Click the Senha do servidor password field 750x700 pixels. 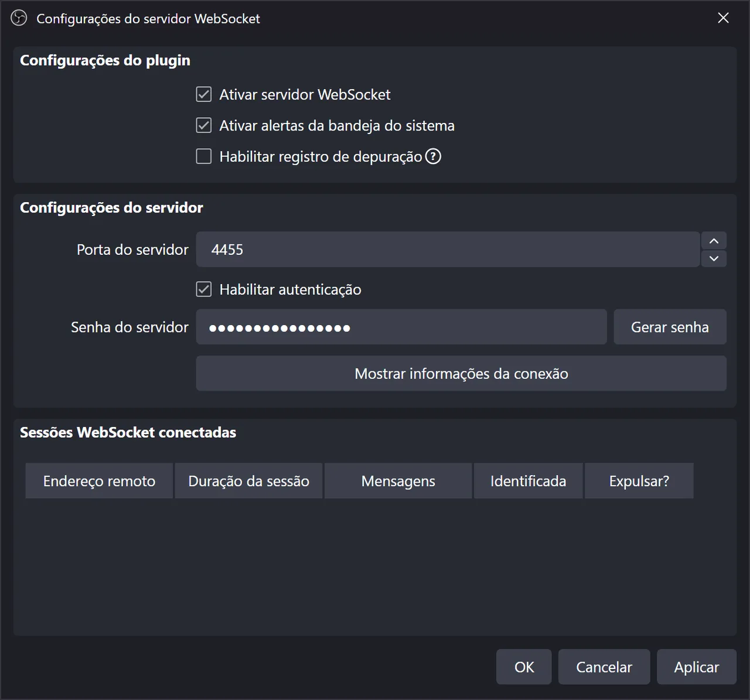coord(401,327)
